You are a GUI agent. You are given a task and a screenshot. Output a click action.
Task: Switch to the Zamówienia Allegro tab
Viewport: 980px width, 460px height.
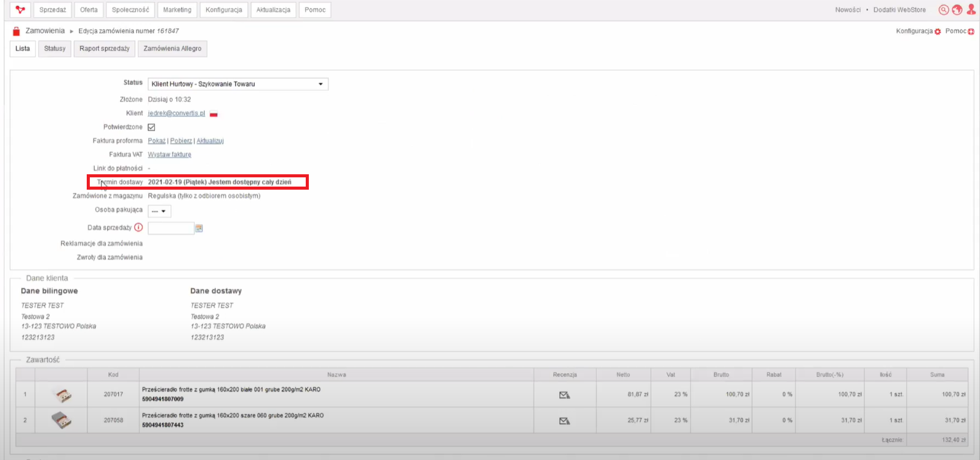[x=172, y=49]
